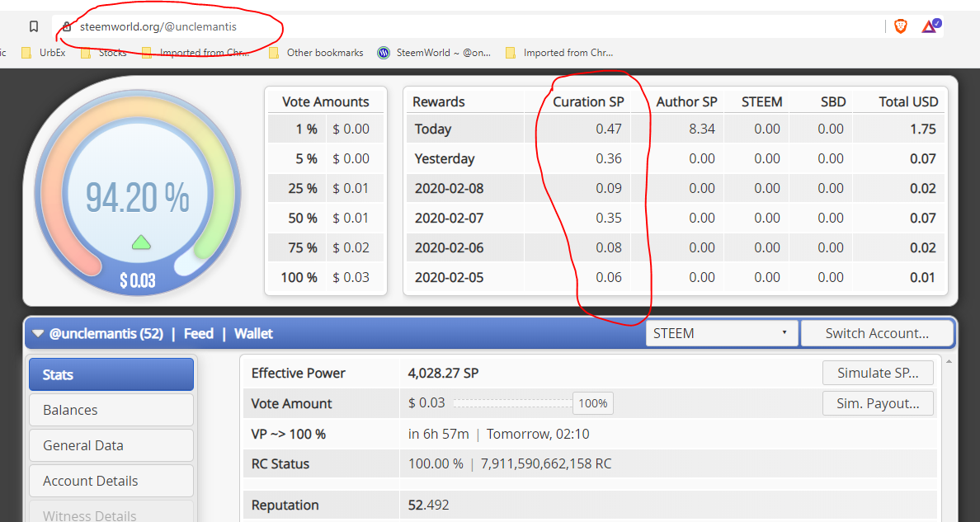Click the Total USD column header
This screenshot has width=980, height=522.
click(x=908, y=101)
